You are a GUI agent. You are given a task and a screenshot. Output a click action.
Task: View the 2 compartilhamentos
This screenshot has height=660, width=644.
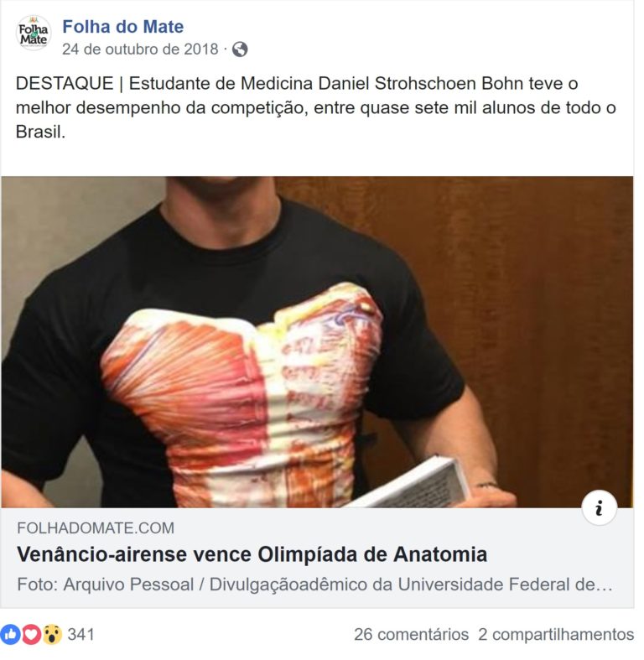[556, 634]
